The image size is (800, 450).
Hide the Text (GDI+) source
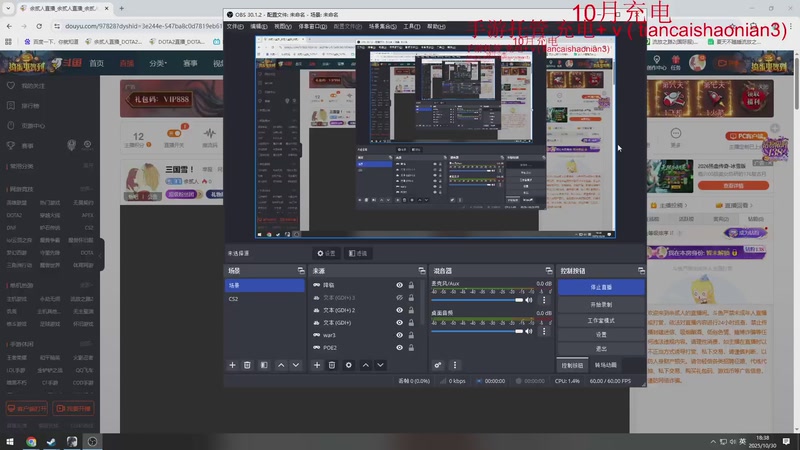click(399, 323)
